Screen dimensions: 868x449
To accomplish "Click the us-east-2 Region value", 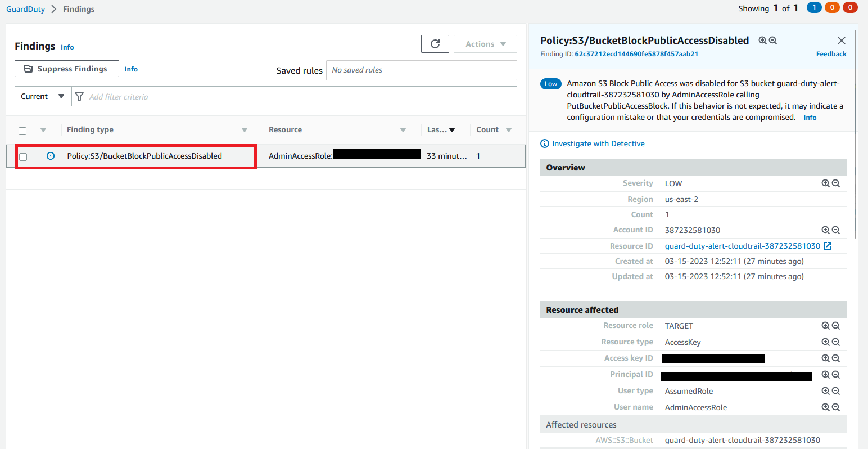I will pyautogui.click(x=681, y=199).
